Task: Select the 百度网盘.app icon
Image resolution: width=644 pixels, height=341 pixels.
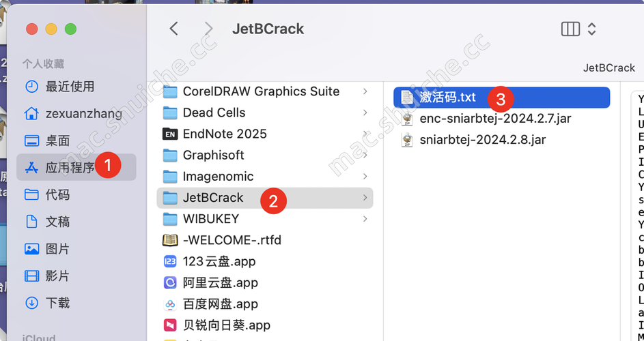Action: pyautogui.click(x=170, y=304)
